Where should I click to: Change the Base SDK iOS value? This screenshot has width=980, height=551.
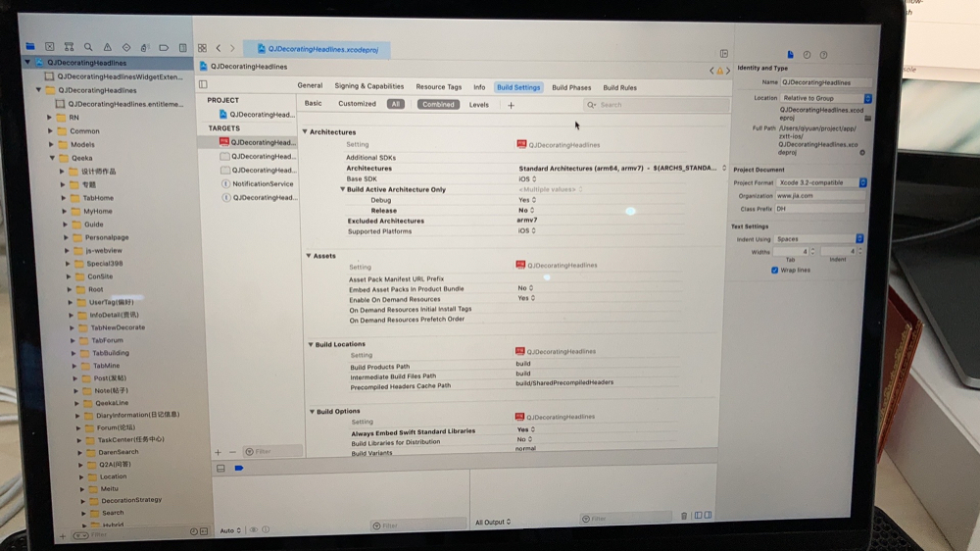coord(527,178)
